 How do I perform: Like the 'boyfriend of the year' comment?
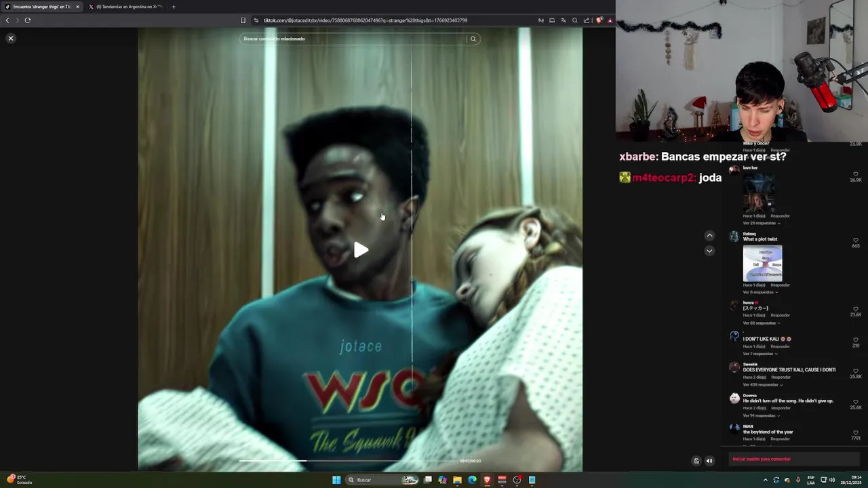(x=856, y=432)
